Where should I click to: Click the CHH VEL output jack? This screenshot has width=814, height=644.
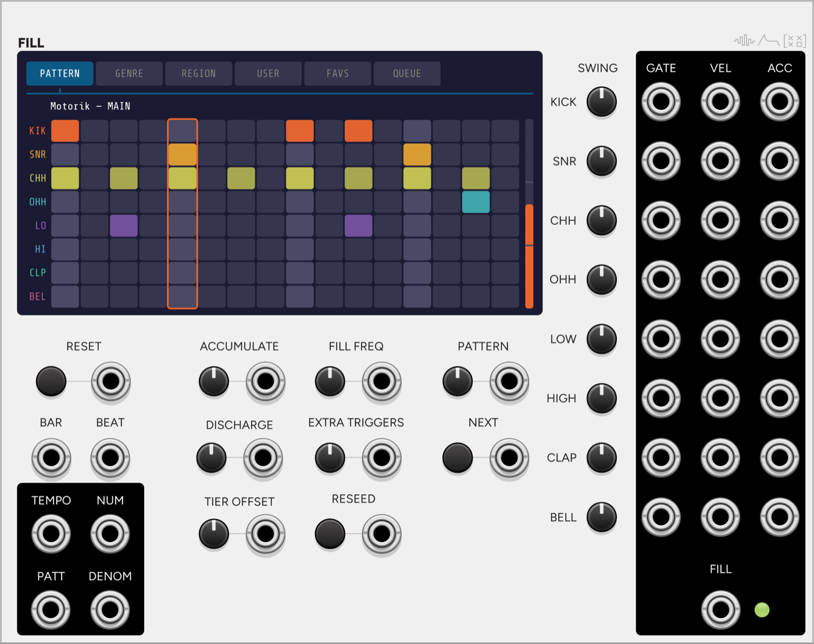tap(720, 220)
